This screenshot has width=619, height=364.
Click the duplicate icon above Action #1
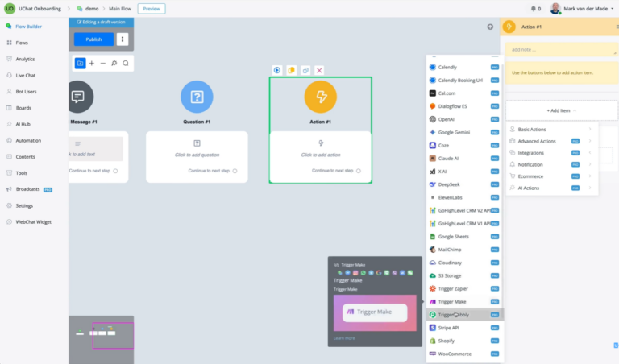(305, 70)
